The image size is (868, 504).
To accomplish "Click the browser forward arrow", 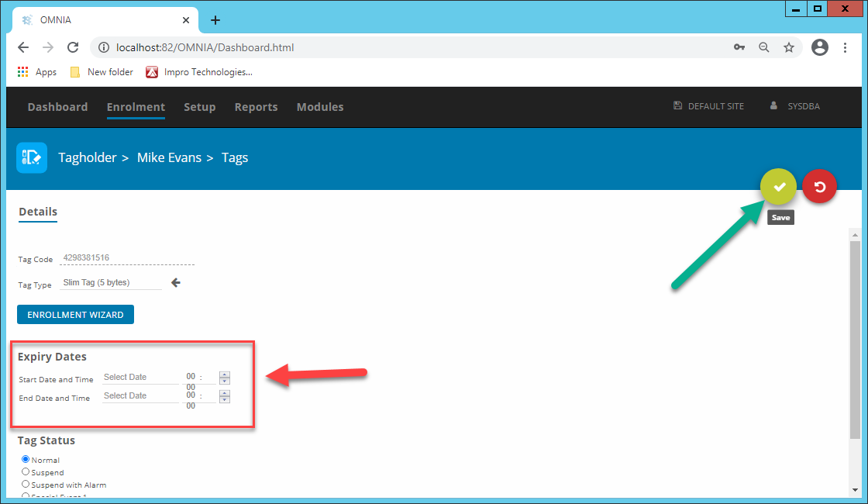I will (x=48, y=47).
